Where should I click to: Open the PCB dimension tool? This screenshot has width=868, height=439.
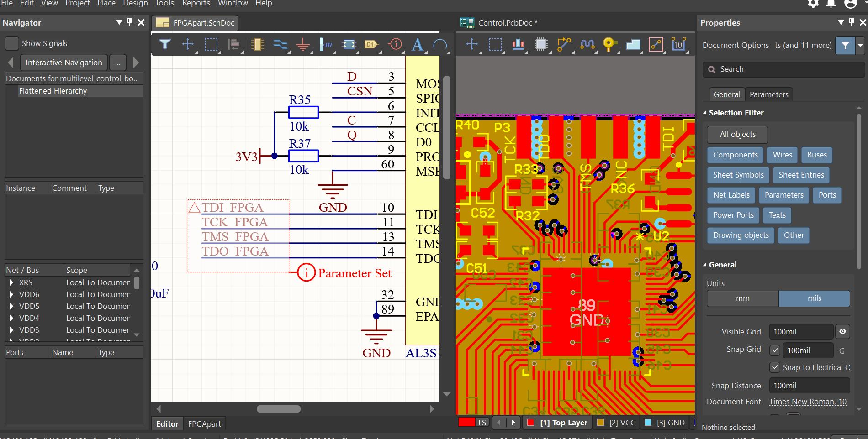pos(678,44)
